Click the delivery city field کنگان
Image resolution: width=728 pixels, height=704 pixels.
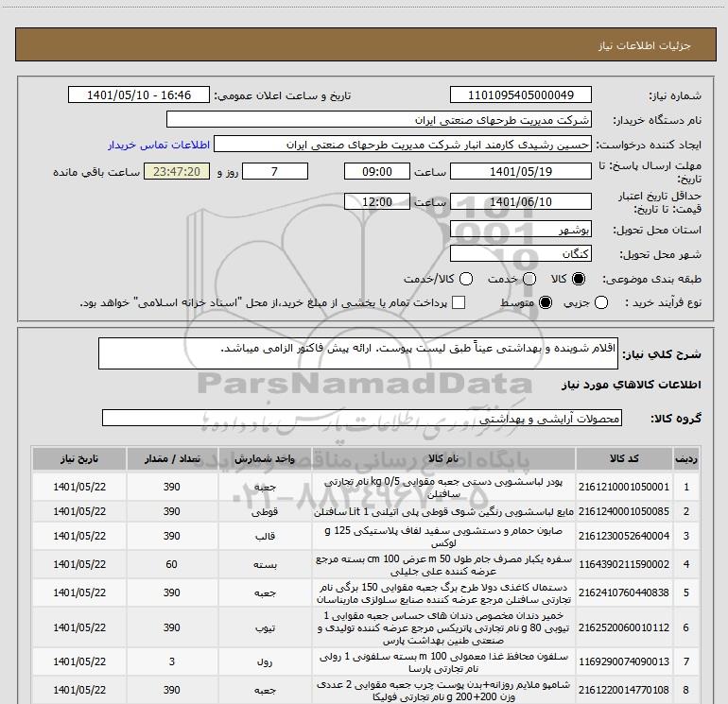tap(520, 253)
